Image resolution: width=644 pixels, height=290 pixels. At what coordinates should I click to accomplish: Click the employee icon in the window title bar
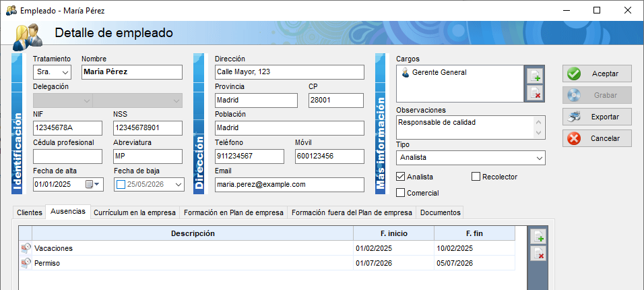pyautogui.click(x=11, y=10)
